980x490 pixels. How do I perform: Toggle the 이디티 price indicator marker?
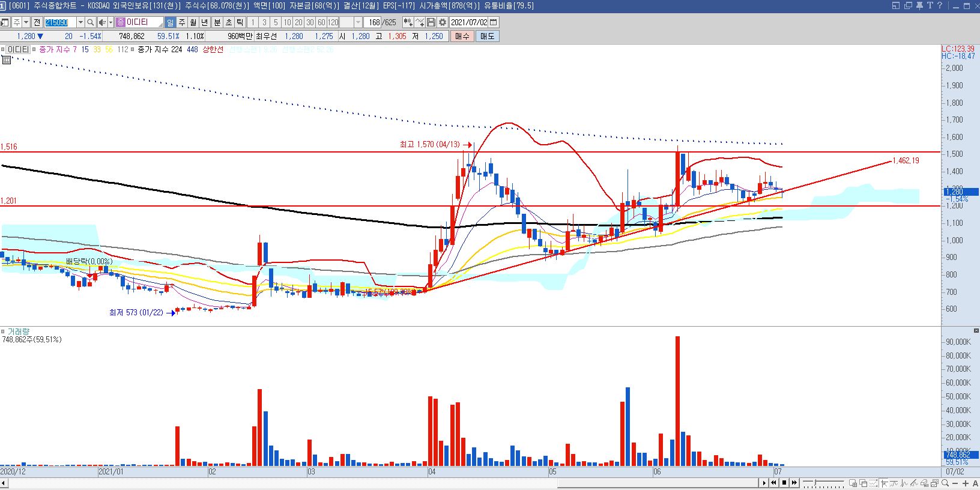(3, 50)
